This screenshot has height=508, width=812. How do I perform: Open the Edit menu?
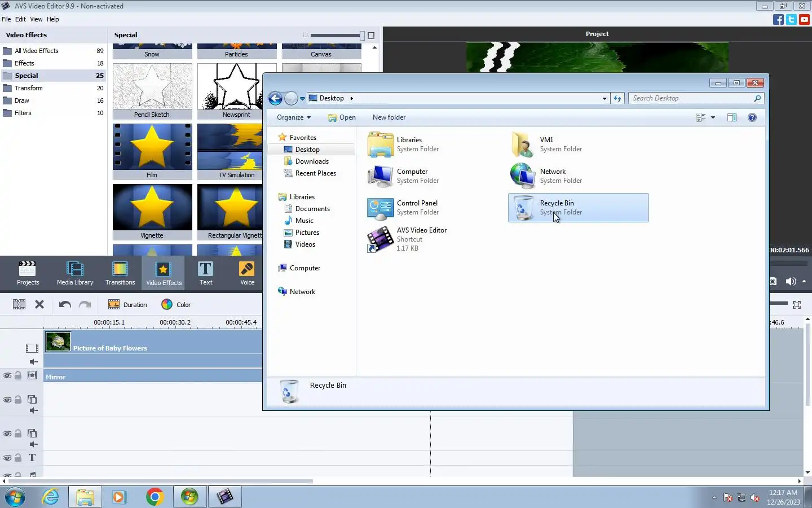[x=20, y=19]
